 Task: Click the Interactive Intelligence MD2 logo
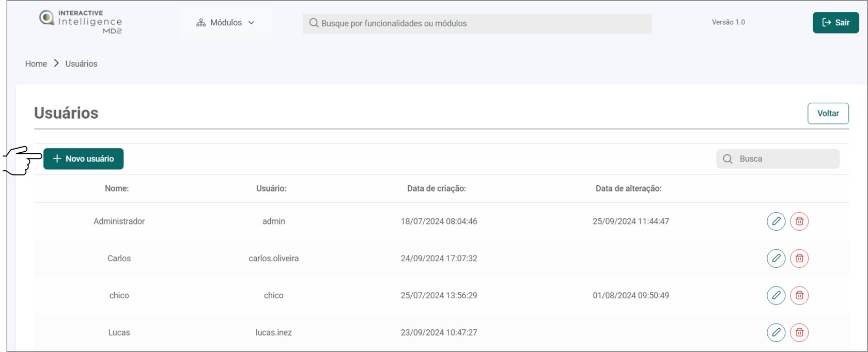[81, 22]
